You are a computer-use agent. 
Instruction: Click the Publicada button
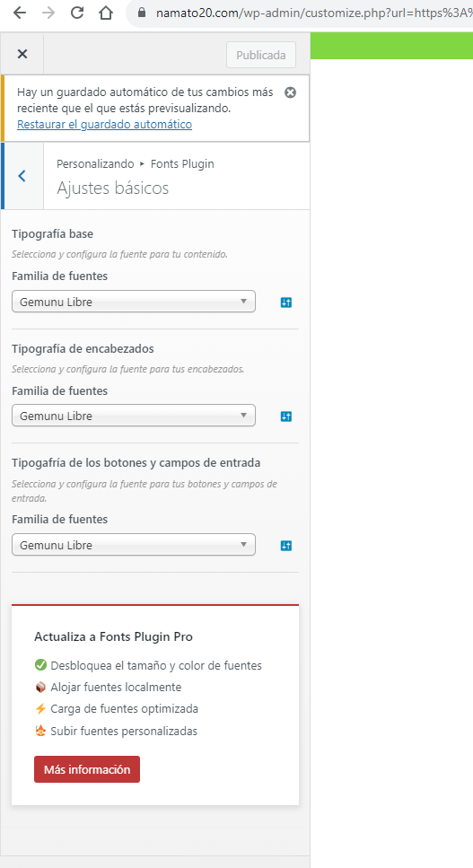[261, 56]
